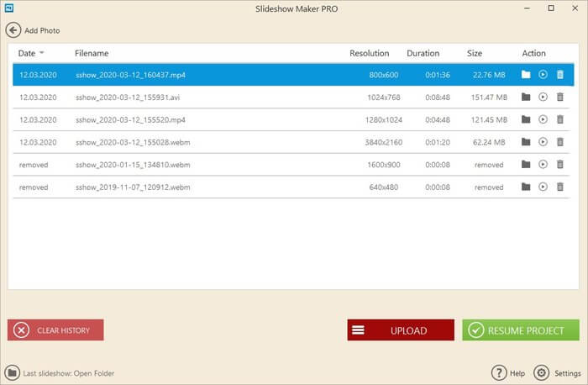Click the back arrow beside Add Photo
The width and height of the screenshot is (588, 385).
13,30
